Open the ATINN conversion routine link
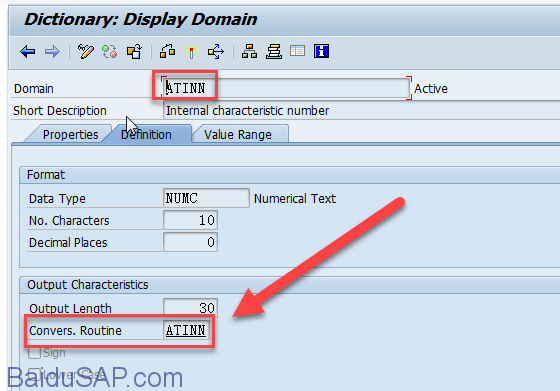Viewport: 560px width, 391px height. [x=186, y=330]
